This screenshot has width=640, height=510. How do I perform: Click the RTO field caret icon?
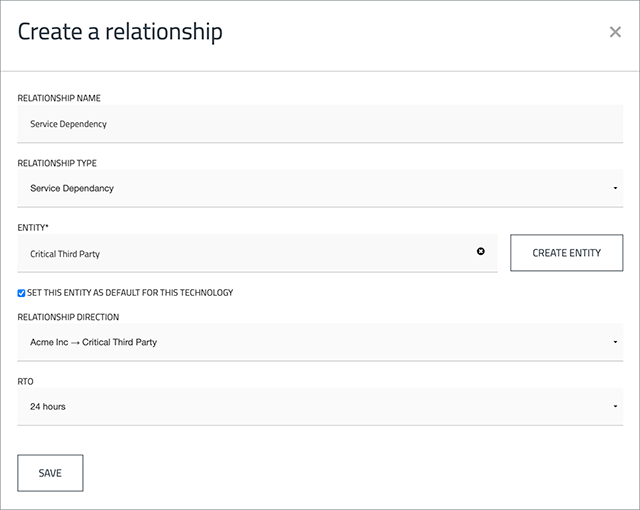615,406
